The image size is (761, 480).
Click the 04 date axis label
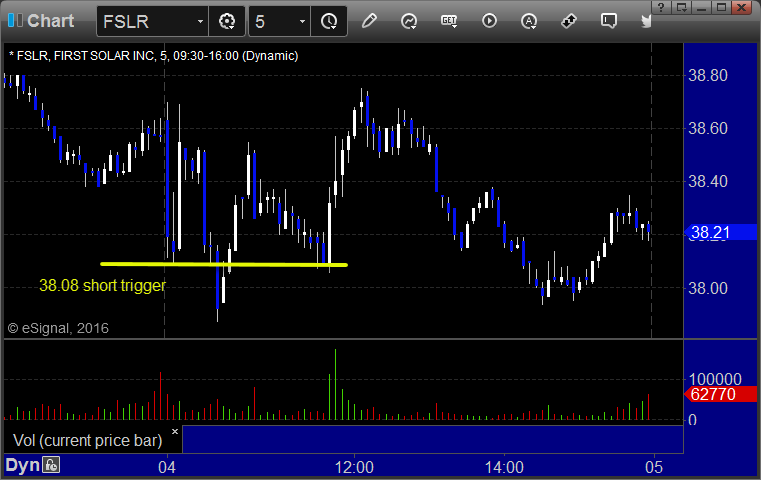pos(167,467)
